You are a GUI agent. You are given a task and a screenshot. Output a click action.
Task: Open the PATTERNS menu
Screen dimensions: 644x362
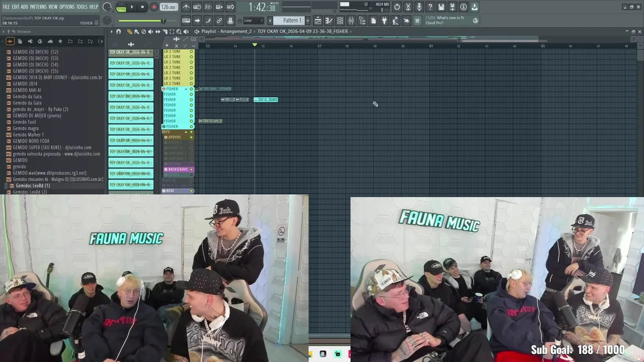click(38, 7)
